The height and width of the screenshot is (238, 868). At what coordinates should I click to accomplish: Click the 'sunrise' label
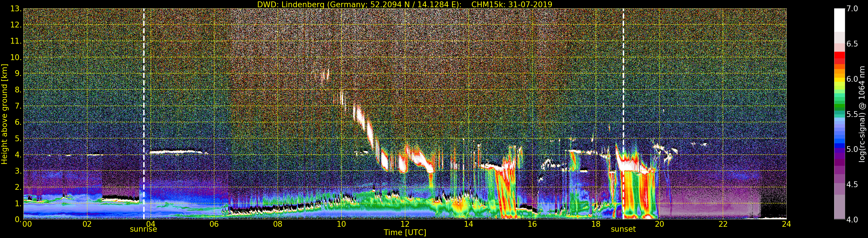coord(143,229)
